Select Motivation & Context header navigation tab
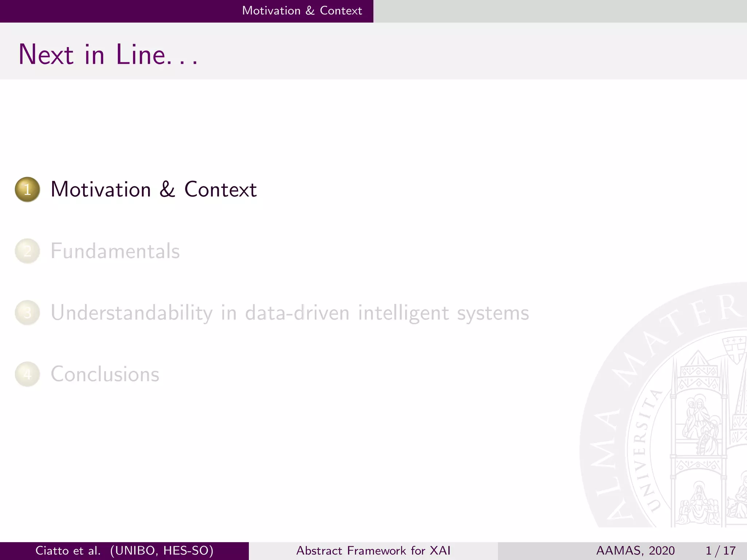747x560 pixels. tap(302, 11)
